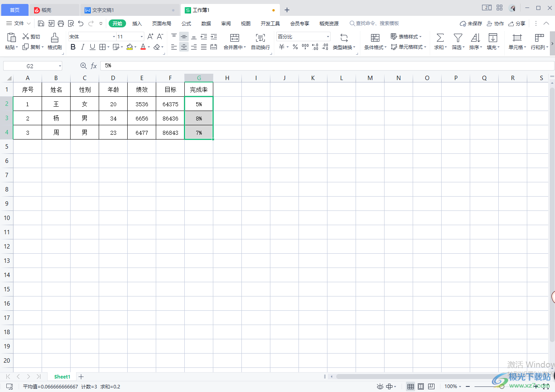Click the eye protection mode icon
Viewport: 555px width, 392px height.
[x=380, y=386]
